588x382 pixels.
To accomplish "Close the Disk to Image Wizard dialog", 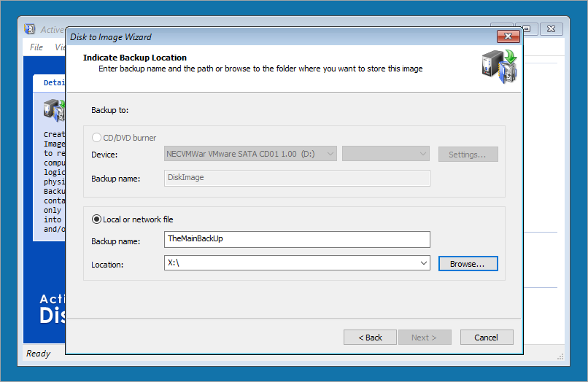I will point(508,36).
